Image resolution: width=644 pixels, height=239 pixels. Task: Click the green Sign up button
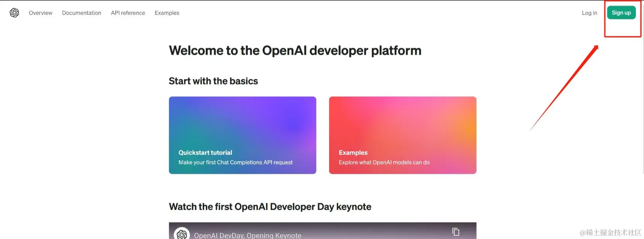pyautogui.click(x=621, y=13)
